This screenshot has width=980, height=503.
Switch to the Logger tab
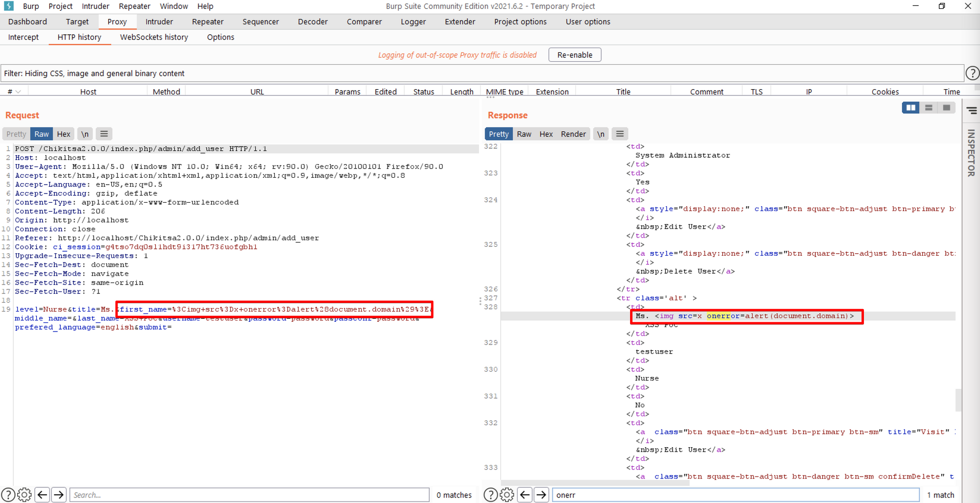[x=413, y=22]
